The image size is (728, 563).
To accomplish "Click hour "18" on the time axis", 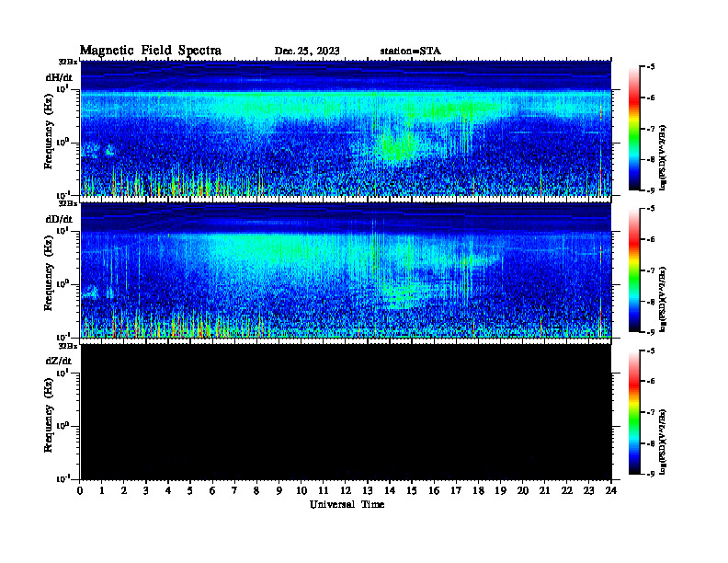I will [x=478, y=490].
